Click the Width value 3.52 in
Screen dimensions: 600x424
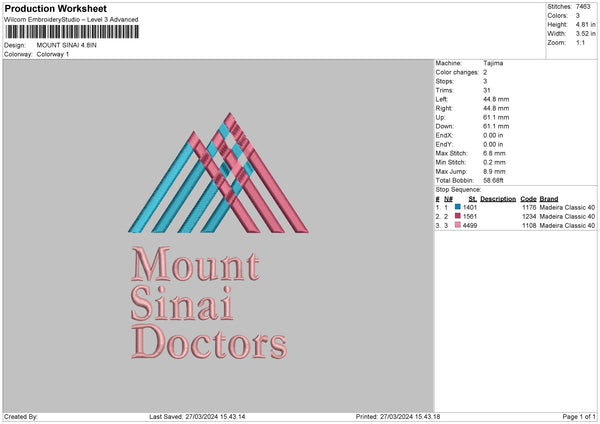pos(585,34)
